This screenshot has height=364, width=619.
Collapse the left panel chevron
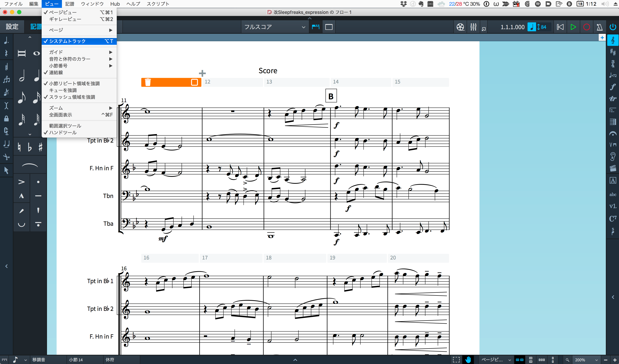(x=7, y=266)
